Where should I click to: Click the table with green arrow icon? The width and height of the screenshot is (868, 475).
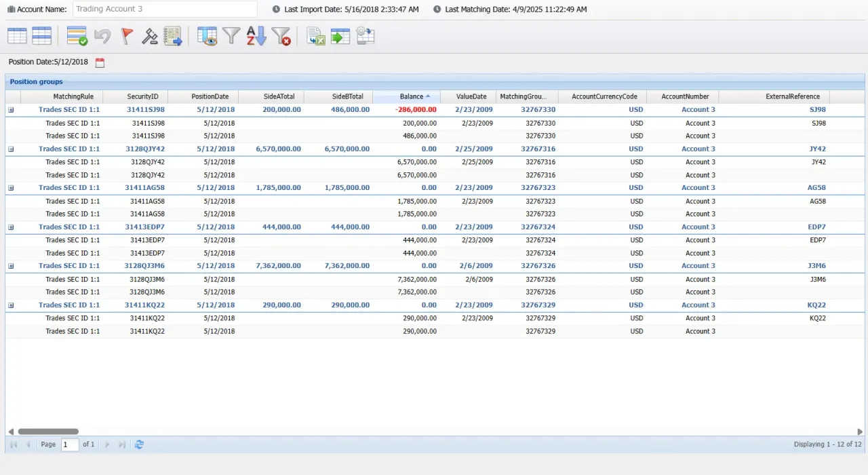pyautogui.click(x=340, y=36)
